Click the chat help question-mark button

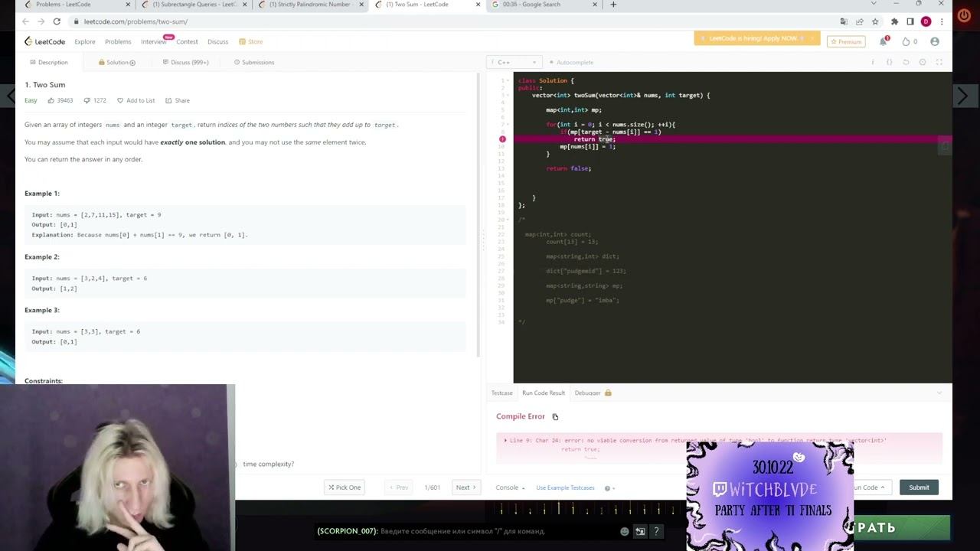coord(655,531)
